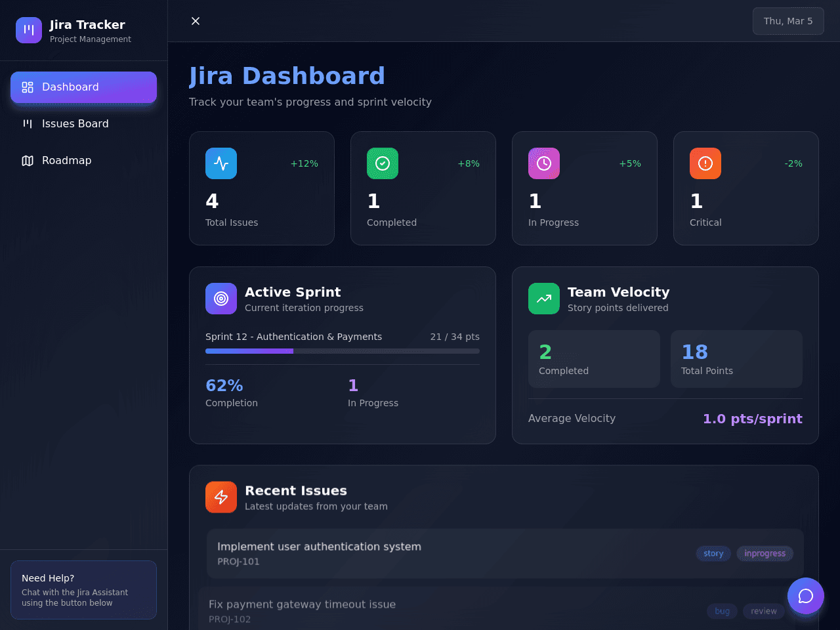Click the Total Issues activity pulse icon
The height and width of the screenshot is (630, 840).
[x=221, y=163]
